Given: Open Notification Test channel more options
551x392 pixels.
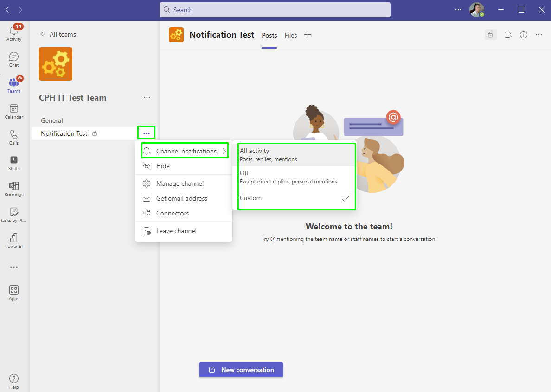Looking at the screenshot, I should pos(147,133).
